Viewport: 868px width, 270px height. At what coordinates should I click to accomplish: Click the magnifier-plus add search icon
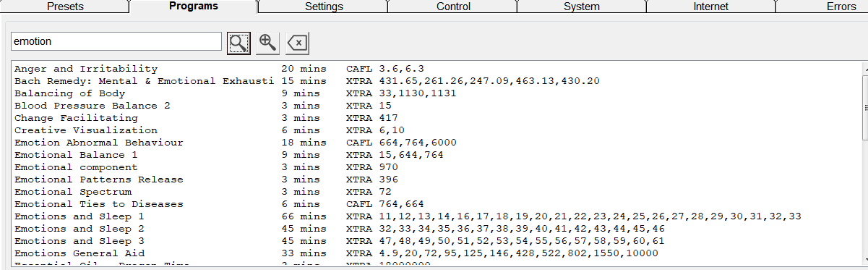coord(268,43)
